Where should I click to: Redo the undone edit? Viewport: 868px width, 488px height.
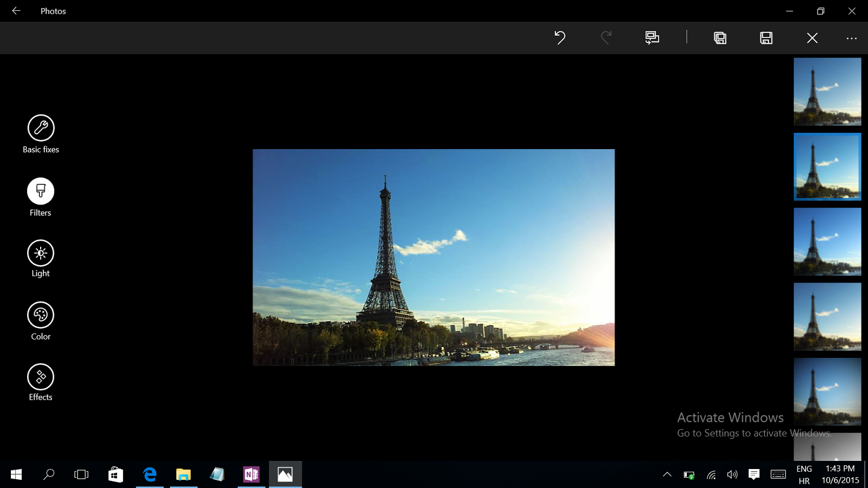coord(606,37)
